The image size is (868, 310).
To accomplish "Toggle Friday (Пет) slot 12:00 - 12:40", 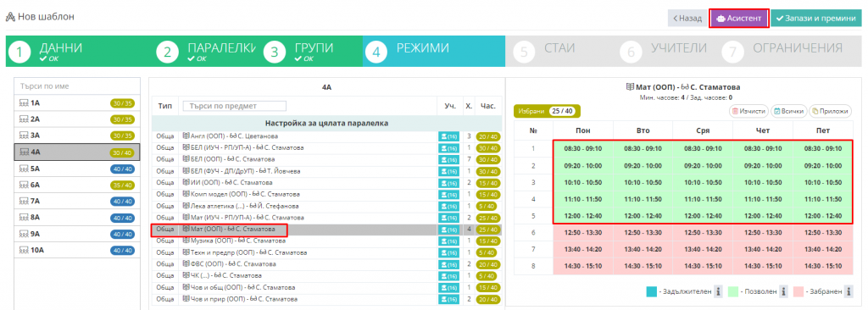I will (822, 215).
